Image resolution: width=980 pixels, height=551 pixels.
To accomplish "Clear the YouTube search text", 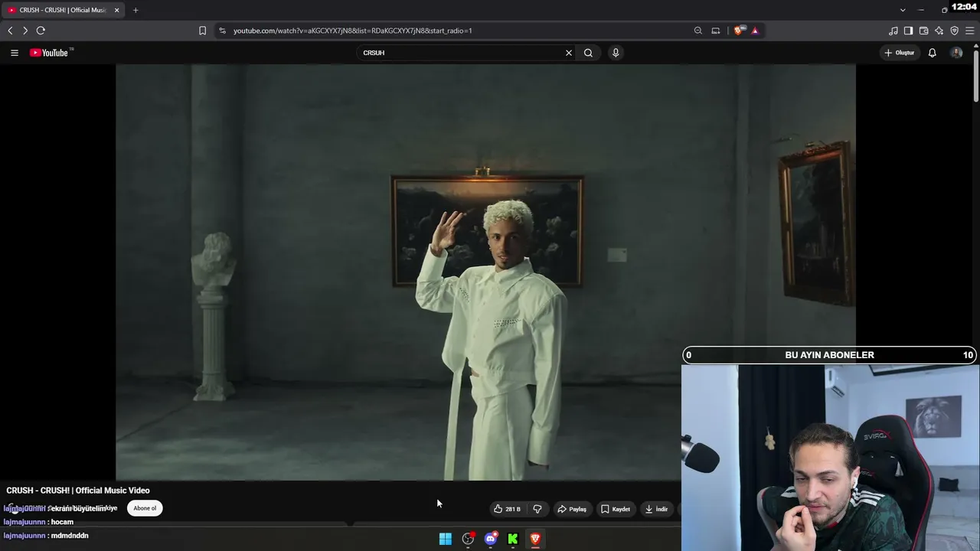I will 569,53.
